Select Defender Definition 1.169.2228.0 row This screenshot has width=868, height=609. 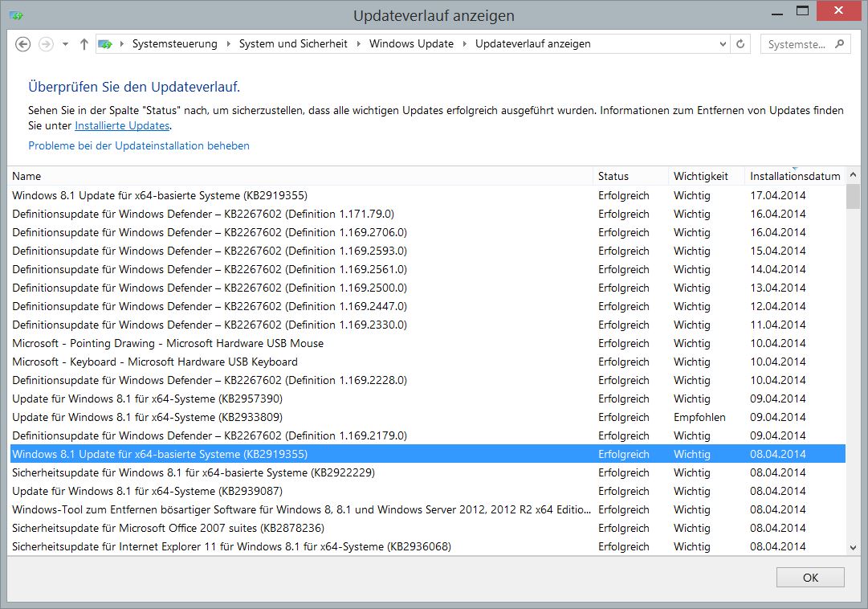pyautogui.click(x=428, y=380)
